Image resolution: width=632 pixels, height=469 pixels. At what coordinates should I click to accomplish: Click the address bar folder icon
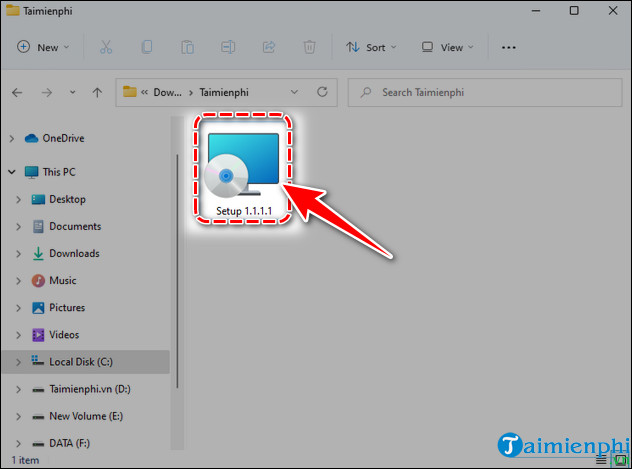(129, 92)
